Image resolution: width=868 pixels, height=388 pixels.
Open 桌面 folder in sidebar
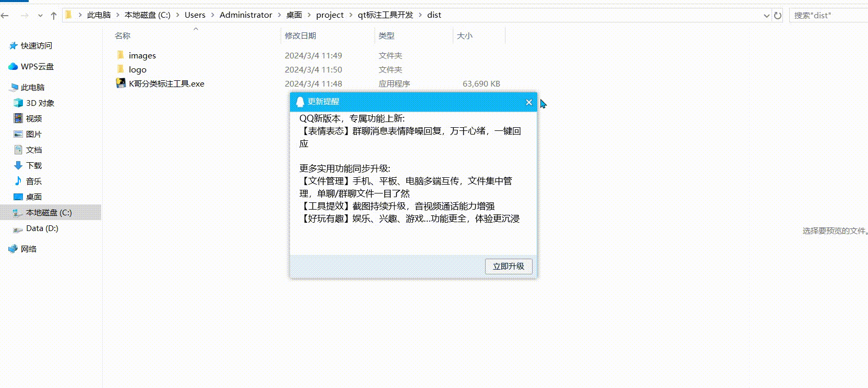click(34, 197)
